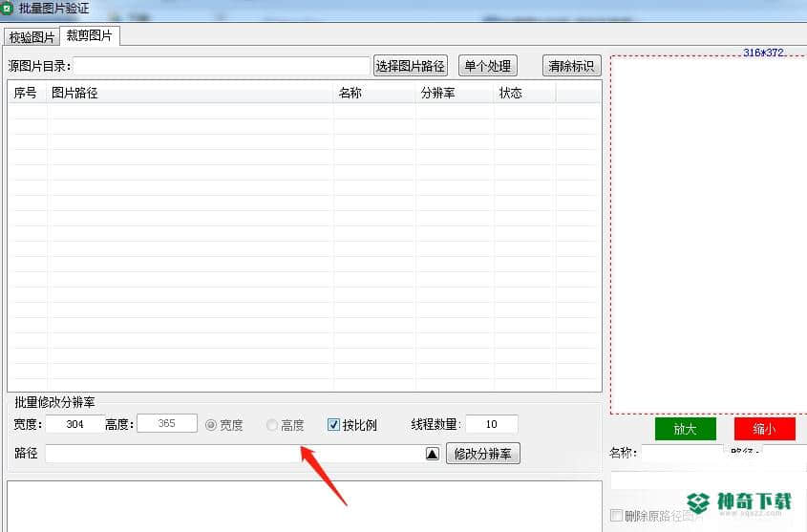Click the 清除标识 button
The height and width of the screenshot is (532, 807).
click(x=571, y=66)
